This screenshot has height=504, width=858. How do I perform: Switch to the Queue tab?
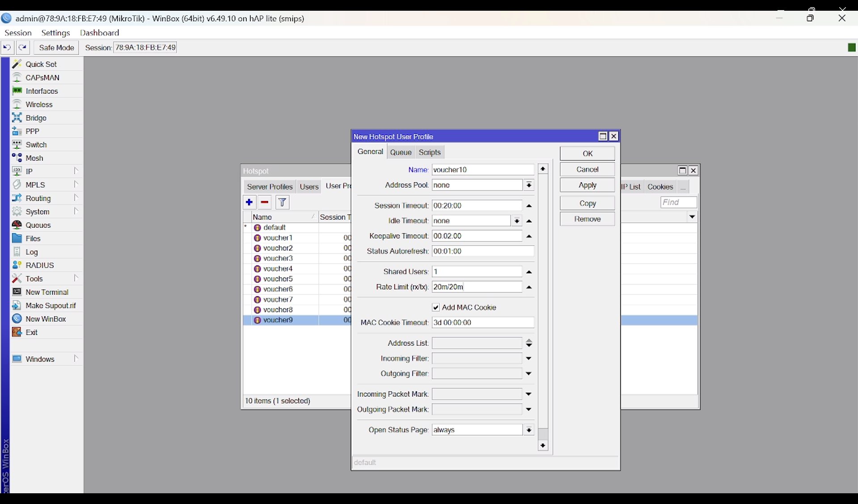click(x=401, y=152)
